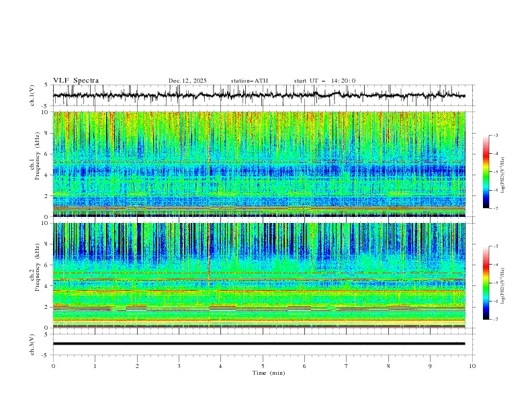The width and height of the screenshot is (532, 411).
Task: Click the "Time (min)" x-axis label
Action: 269,373
